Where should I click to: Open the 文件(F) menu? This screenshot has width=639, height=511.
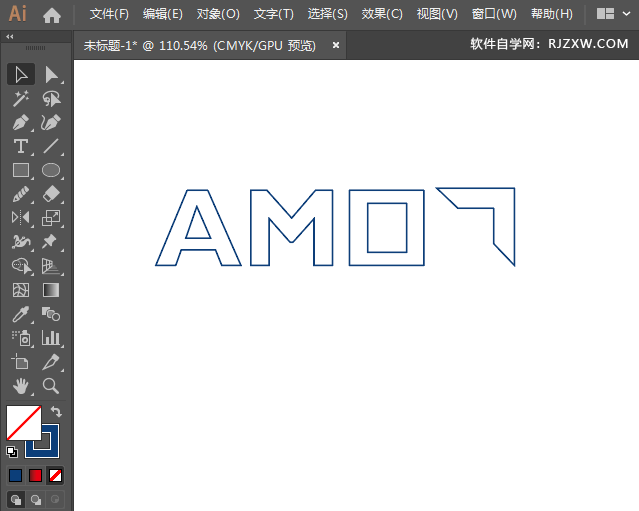pos(109,14)
